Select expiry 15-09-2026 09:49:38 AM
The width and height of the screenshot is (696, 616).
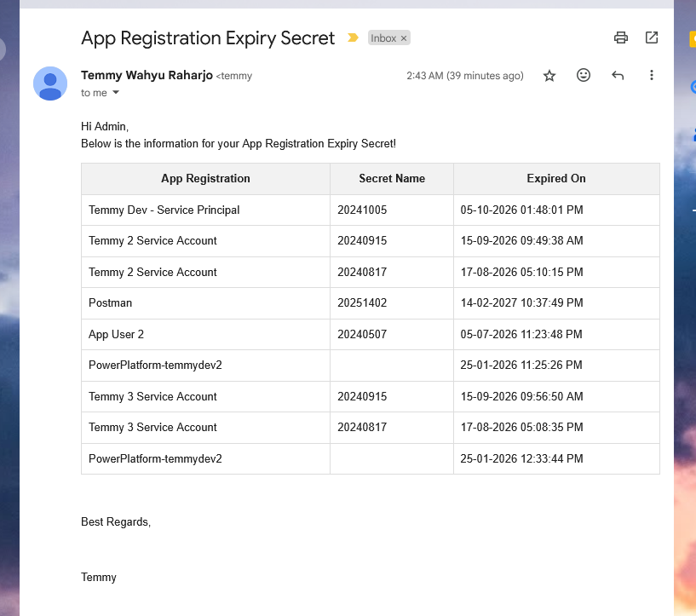(521, 240)
